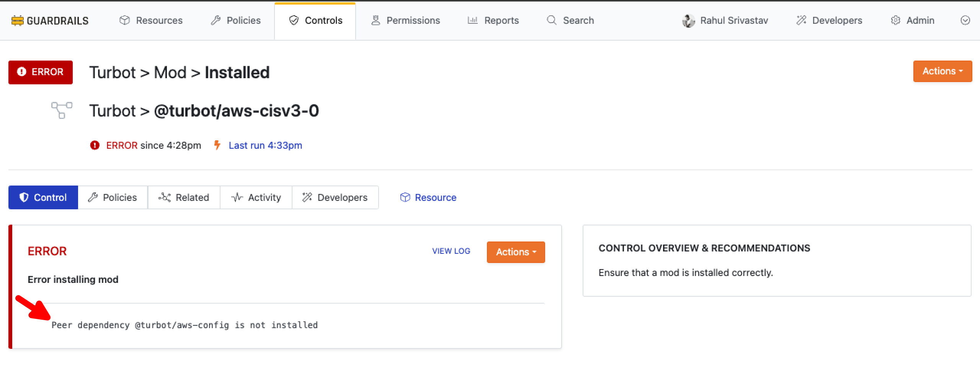Open the Resources nav tab
Viewport: 980px width, 368px height.
click(x=151, y=21)
